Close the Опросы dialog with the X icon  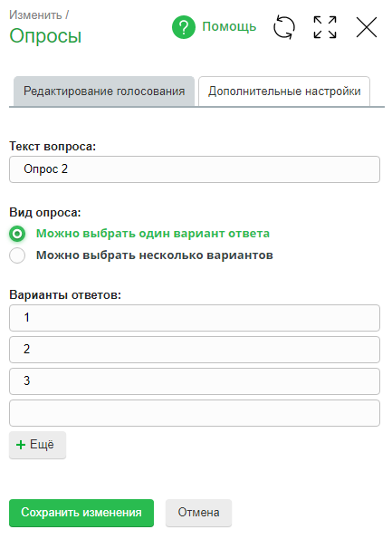[x=367, y=27]
